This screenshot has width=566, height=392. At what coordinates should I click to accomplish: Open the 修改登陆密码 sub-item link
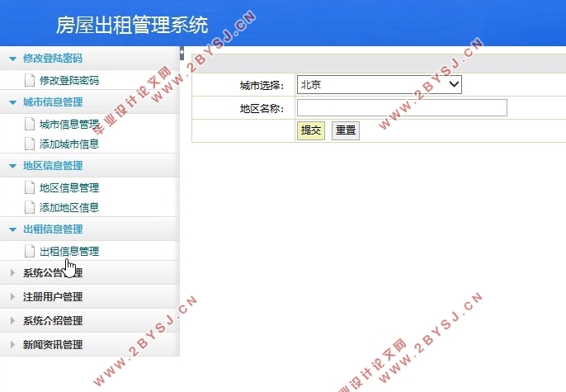(x=69, y=81)
